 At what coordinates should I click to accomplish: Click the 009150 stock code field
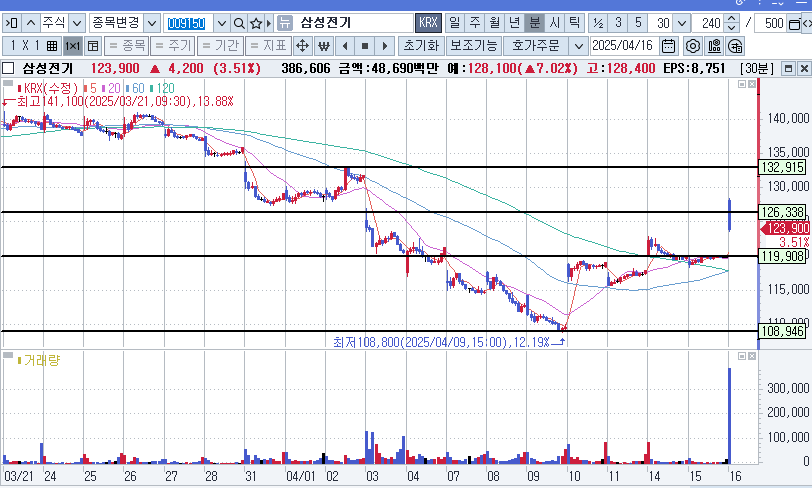coord(187,23)
